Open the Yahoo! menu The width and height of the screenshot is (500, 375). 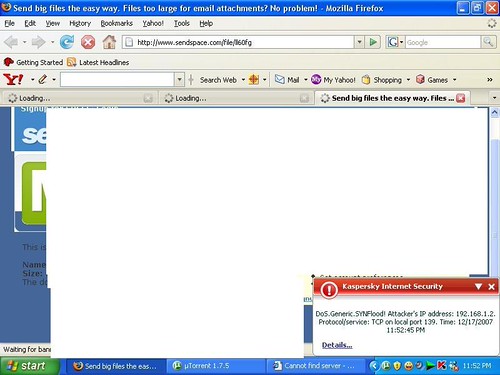click(x=153, y=23)
